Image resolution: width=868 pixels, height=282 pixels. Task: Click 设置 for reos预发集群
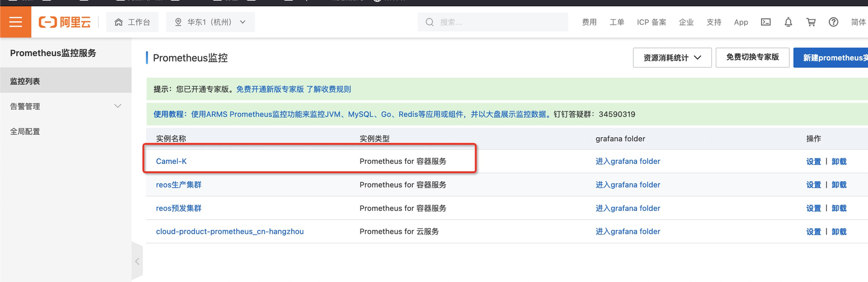tap(814, 208)
